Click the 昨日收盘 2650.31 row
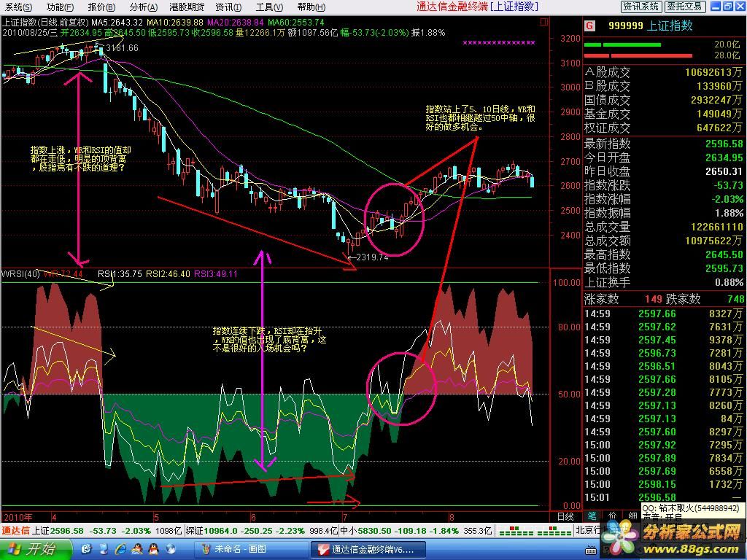Viewport: 747px width, 560px height. click(x=663, y=171)
